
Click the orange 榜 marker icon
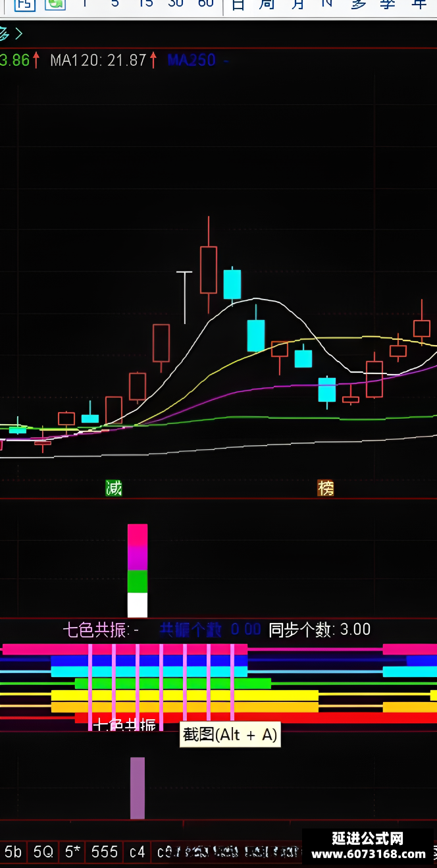326,488
